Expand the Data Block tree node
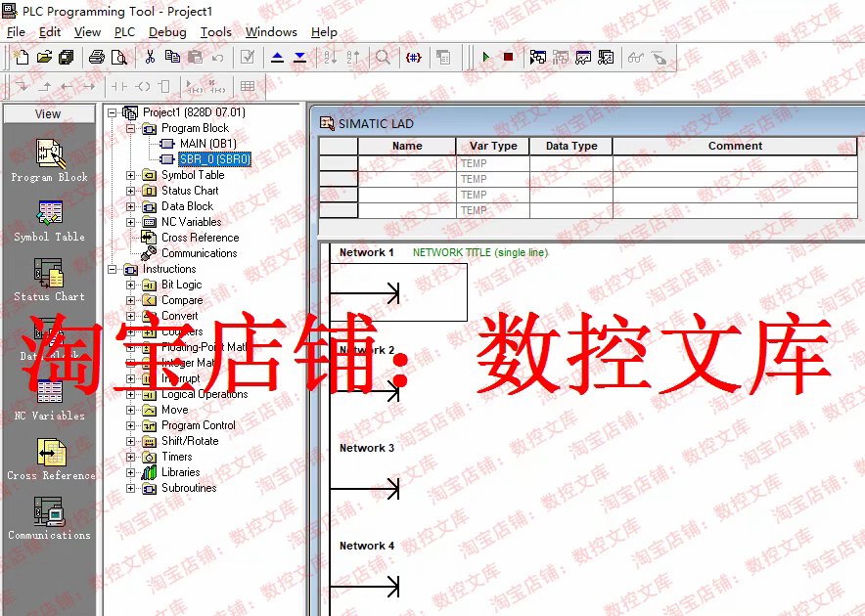The height and width of the screenshot is (616, 865). pos(131,207)
